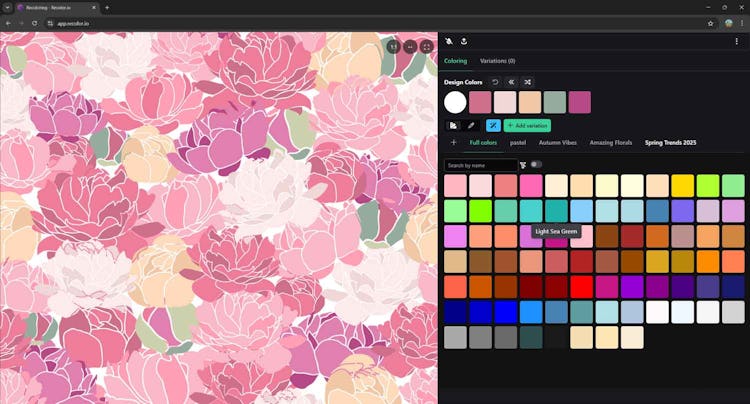
Task: Open the tab search dropdown arrow
Action: tap(7, 8)
